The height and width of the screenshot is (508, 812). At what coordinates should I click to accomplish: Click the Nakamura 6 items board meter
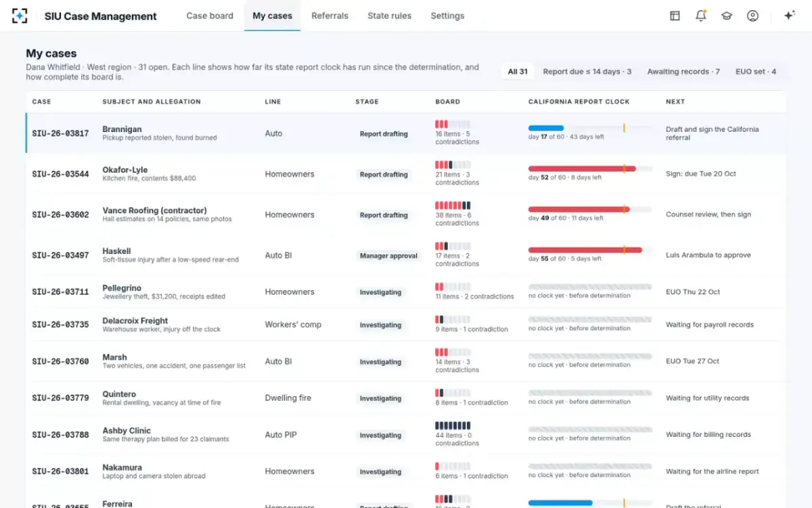click(453, 466)
